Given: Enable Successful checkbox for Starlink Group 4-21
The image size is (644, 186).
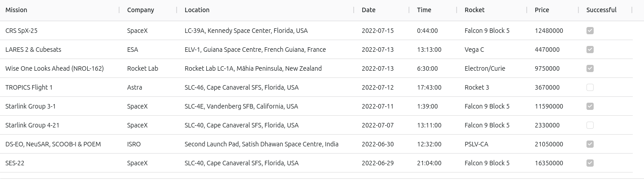Looking at the screenshot, I should coord(590,125).
